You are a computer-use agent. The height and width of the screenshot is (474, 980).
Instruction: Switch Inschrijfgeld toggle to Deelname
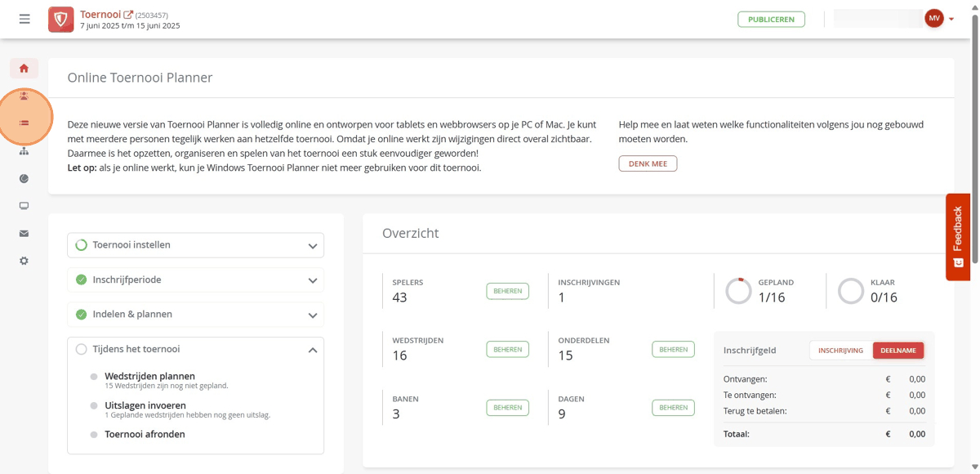coord(898,351)
